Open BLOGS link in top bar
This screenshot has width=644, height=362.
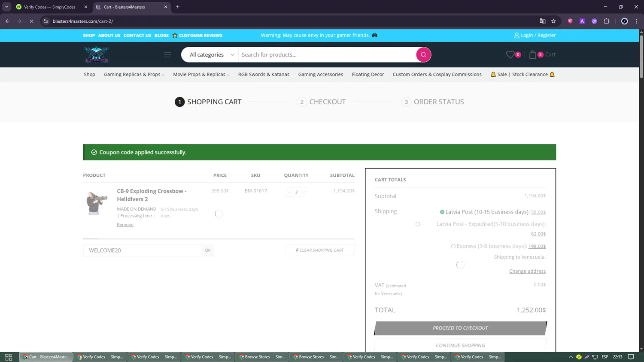(x=161, y=36)
